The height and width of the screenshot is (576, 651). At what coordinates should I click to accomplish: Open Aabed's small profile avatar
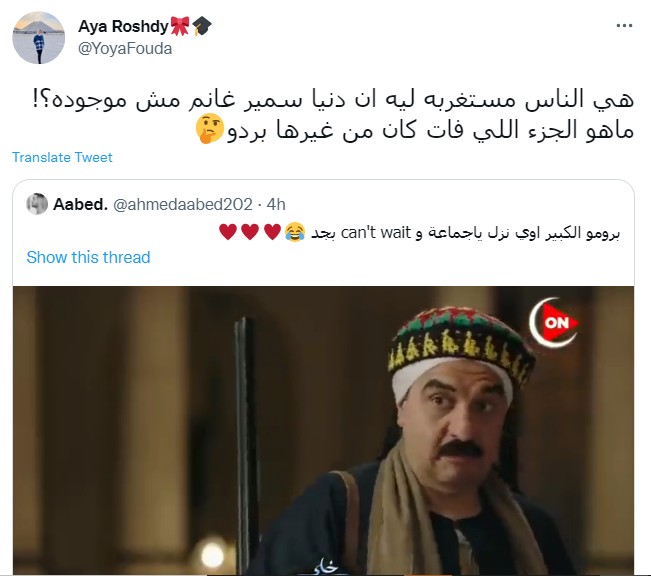click(37, 204)
